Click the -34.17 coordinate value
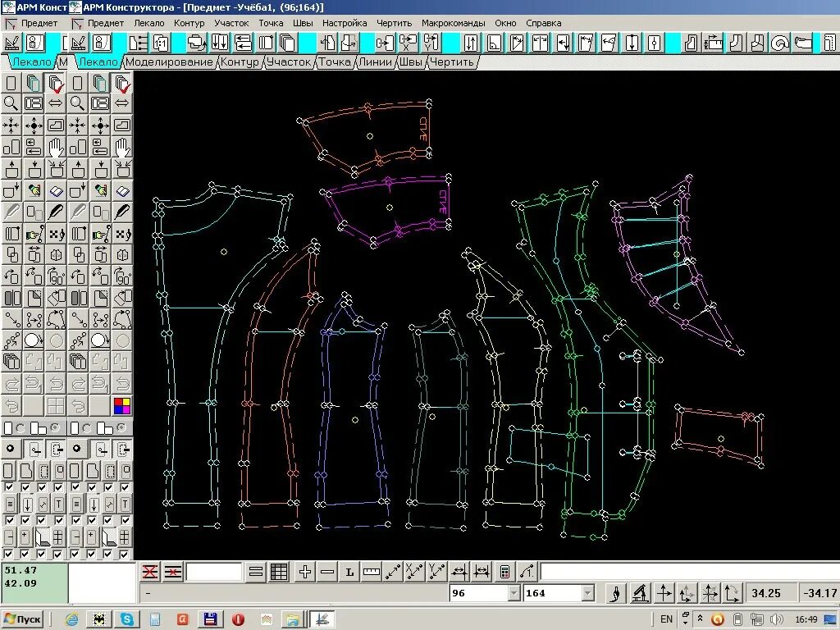This screenshot has width=840, height=630. [x=819, y=593]
